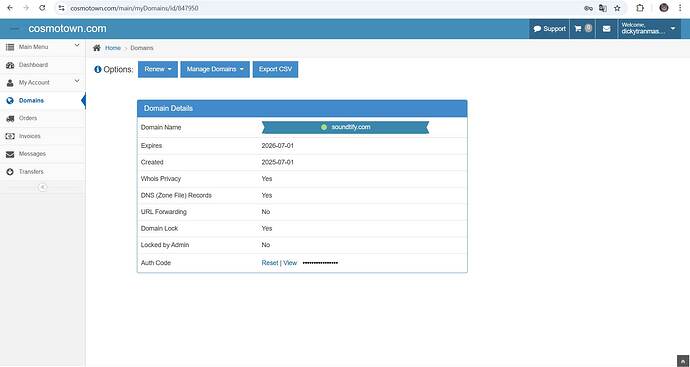Go back using browser back arrow
The image size is (690, 367).
click(10, 8)
